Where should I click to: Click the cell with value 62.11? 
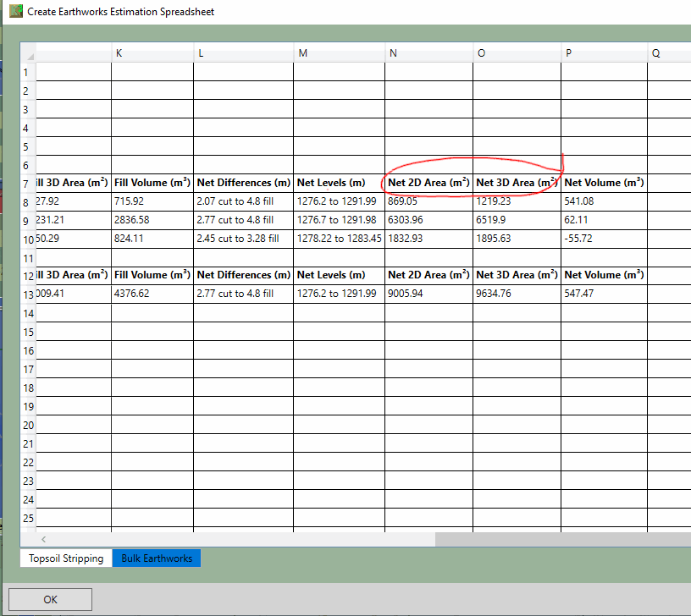[x=604, y=220]
